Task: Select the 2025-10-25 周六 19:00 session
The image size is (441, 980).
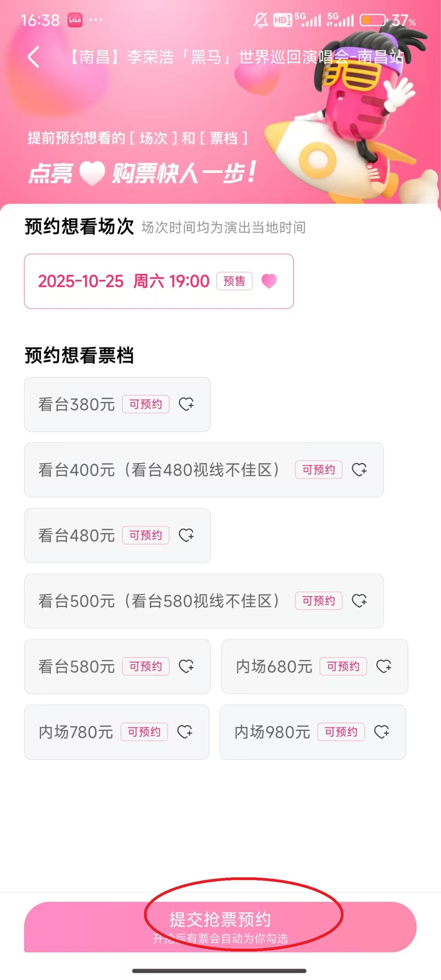Action: pos(123,281)
